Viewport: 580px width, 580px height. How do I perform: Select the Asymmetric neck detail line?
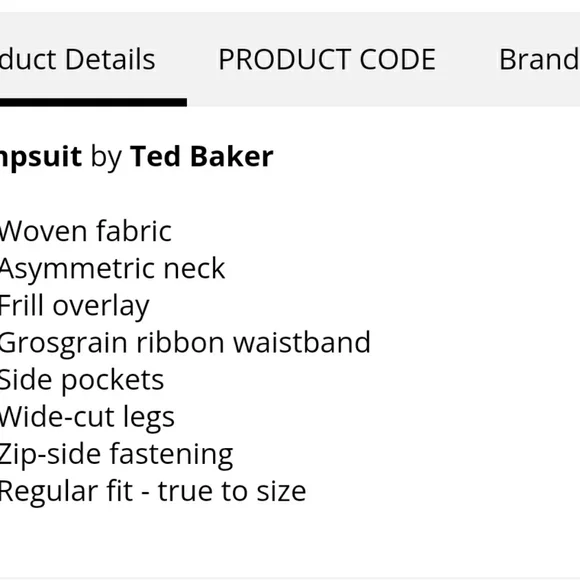tap(112, 270)
